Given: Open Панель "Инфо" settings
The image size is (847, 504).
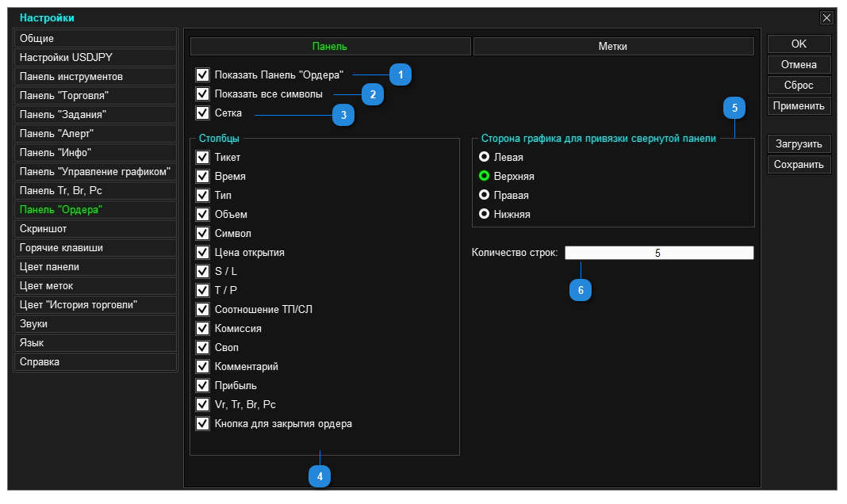Looking at the screenshot, I should point(96,153).
